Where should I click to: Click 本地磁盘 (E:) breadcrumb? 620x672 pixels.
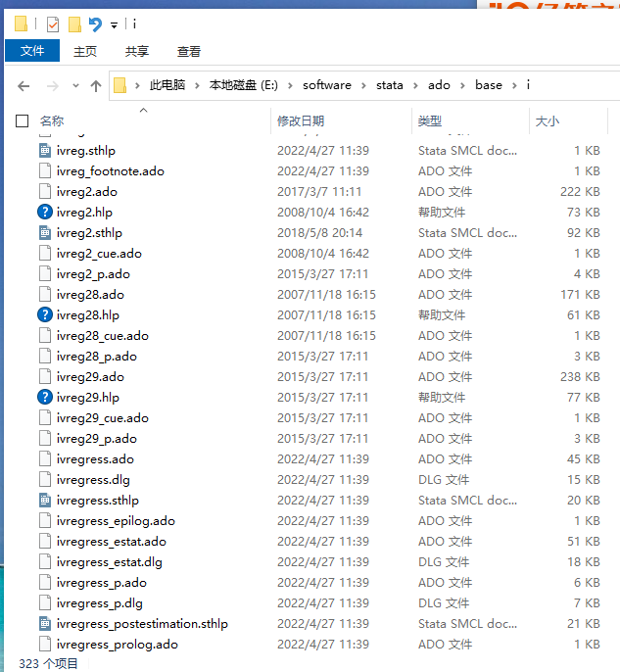click(243, 85)
